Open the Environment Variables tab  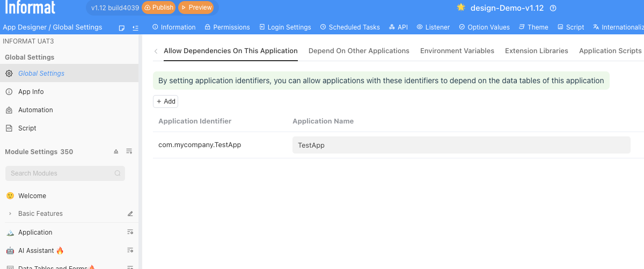click(457, 51)
